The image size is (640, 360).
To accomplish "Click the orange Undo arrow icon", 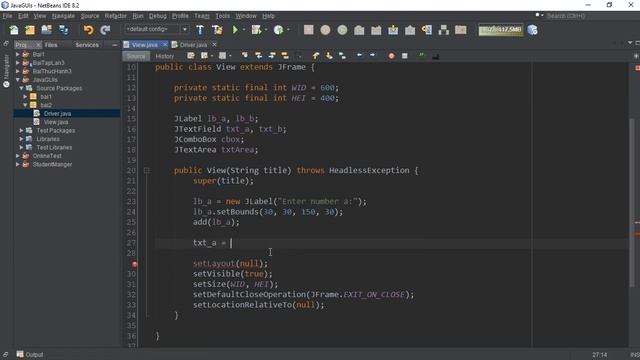I will pyautogui.click(x=88, y=30).
